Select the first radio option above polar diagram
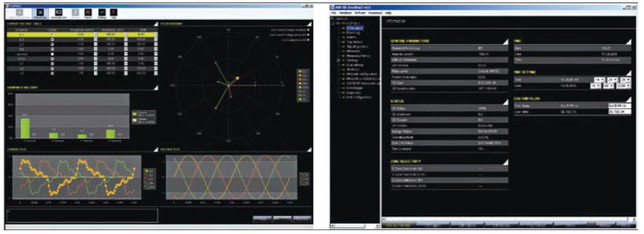Screen dimensions: 644x234 (308, 30)
